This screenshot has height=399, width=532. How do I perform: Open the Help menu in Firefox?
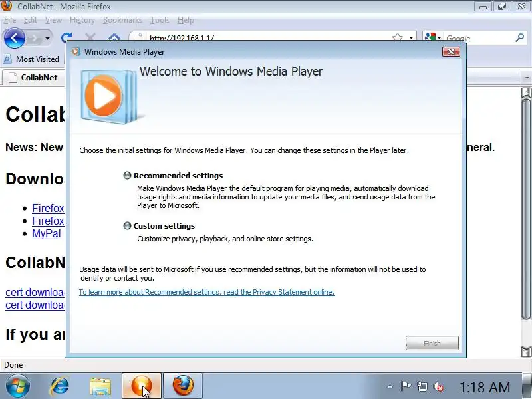[186, 20]
